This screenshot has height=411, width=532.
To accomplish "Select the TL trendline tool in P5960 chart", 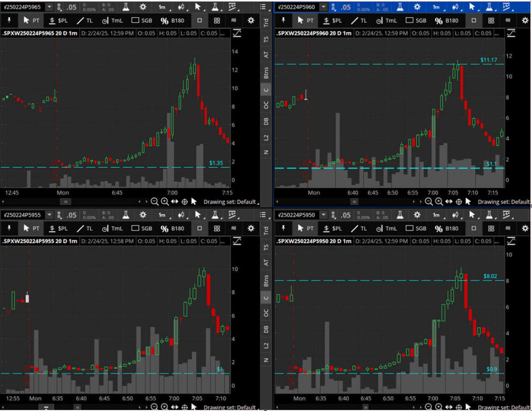I will pyautogui.click(x=359, y=20).
